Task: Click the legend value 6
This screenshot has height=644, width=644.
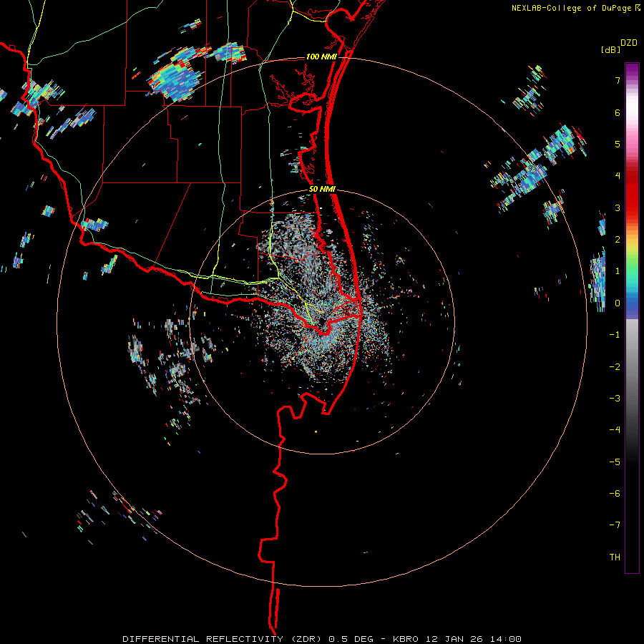Action: pos(618,112)
